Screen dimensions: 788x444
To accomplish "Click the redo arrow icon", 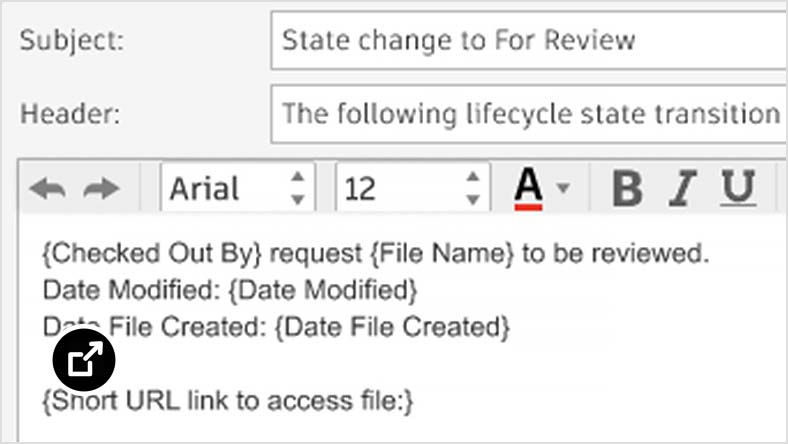I will click(101, 189).
